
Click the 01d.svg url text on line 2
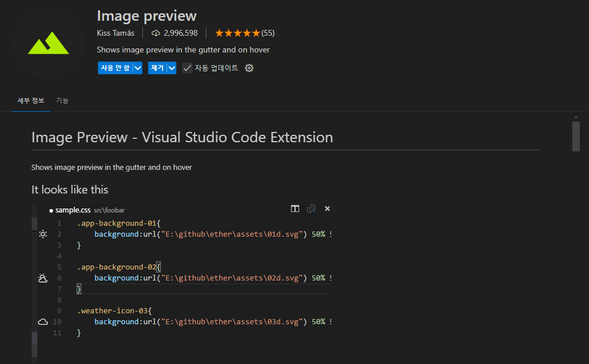[x=232, y=234]
